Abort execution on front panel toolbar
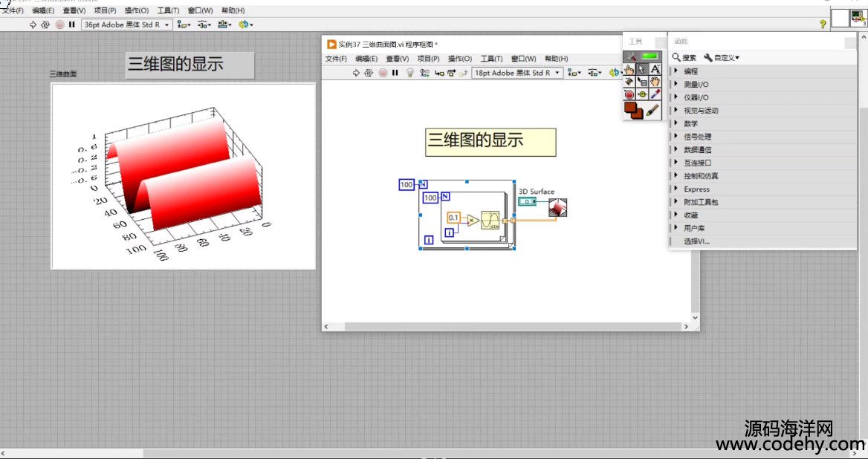 tap(59, 25)
